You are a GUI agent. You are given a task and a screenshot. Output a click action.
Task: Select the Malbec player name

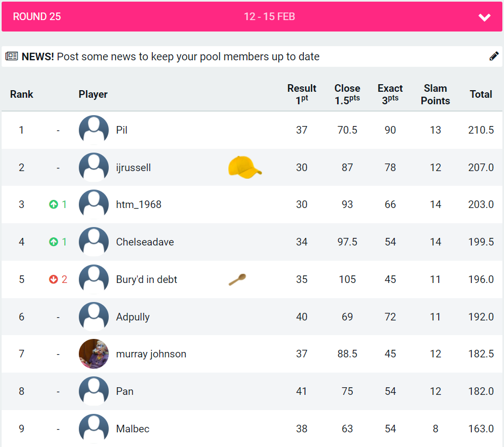click(x=133, y=429)
